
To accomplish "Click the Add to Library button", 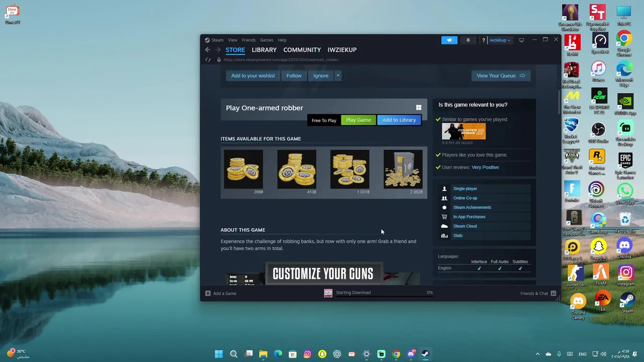I will click(x=399, y=120).
